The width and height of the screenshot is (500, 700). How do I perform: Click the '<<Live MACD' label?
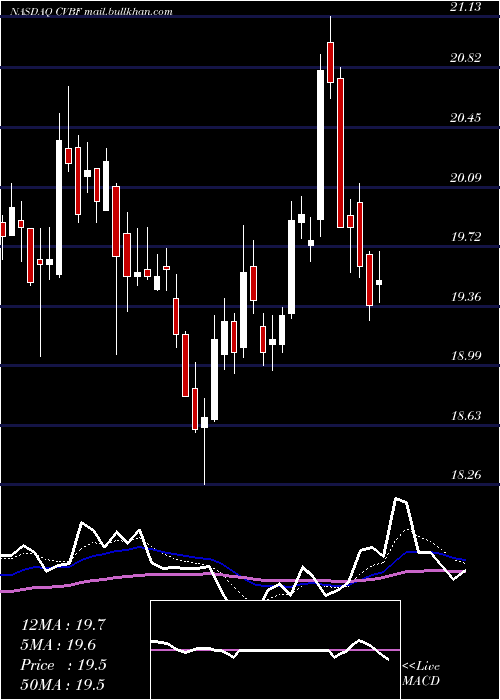coord(421,673)
